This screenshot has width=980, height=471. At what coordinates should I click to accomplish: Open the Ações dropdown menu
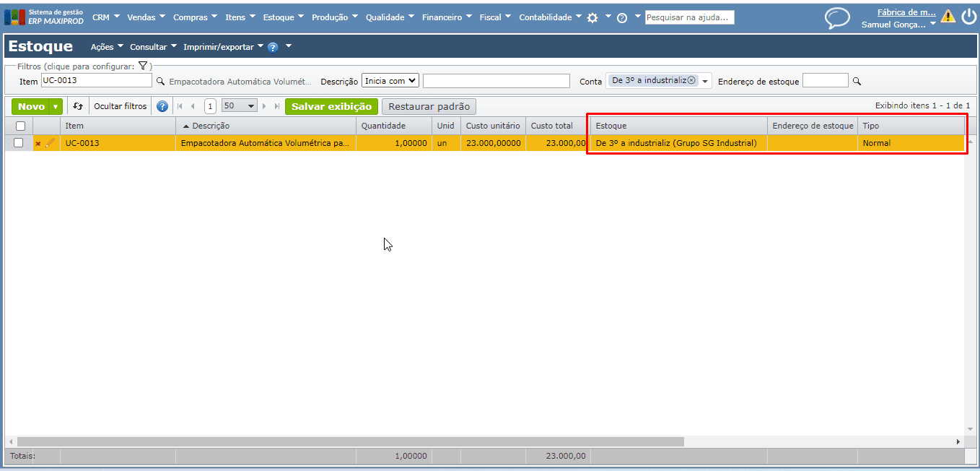(107, 47)
